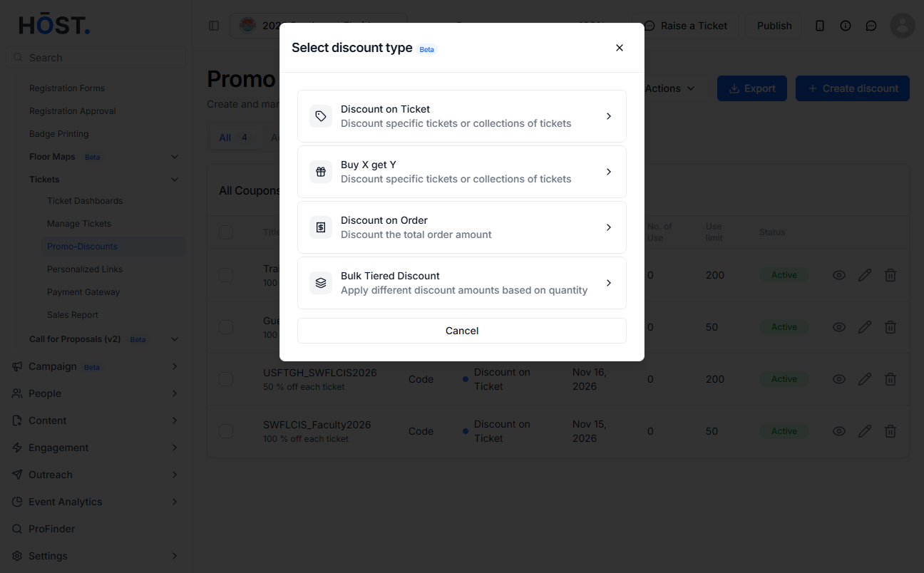Edit the SWFLCIS_Faculty2026 coupon with pencil icon
This screenshot has height=573, width=924.
pyautogui.click(x=865, y=431)
